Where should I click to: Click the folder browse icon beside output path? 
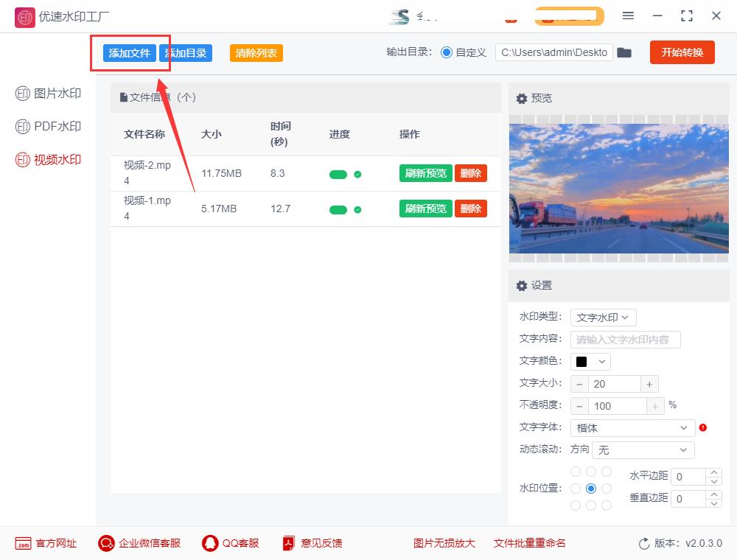click(x=624, y=52)
